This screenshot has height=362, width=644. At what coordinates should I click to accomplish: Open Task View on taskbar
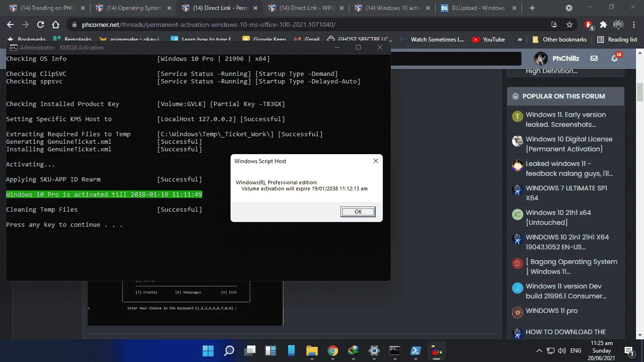[x=250, y=351]
